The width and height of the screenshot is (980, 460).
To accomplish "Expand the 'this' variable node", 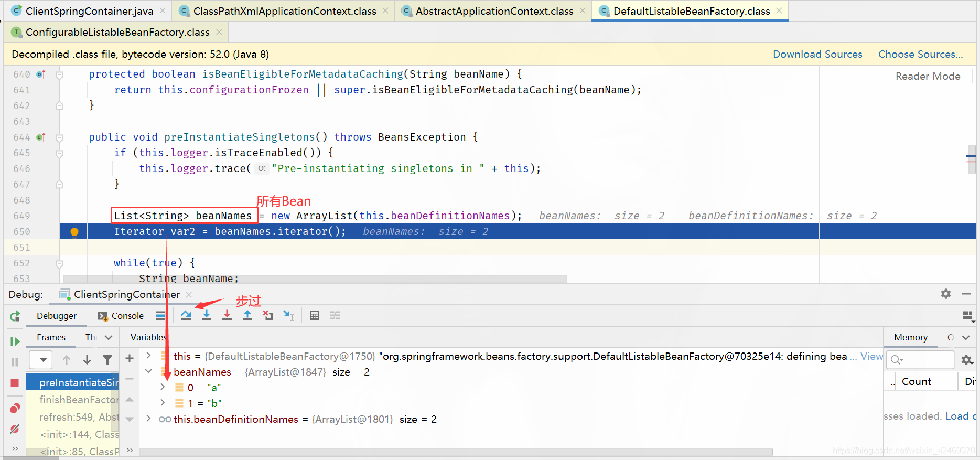I will (148, 356).
